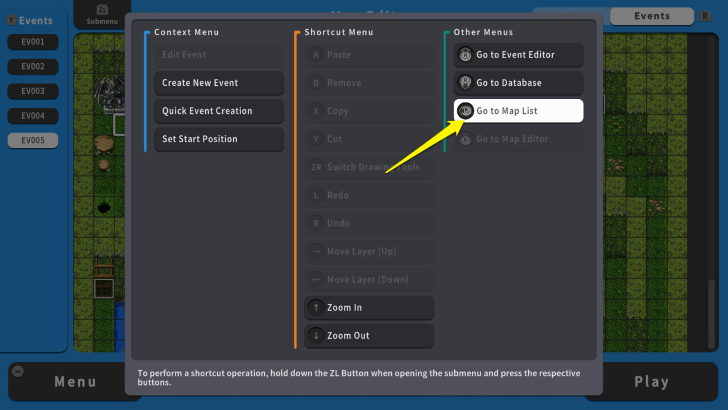Viewport: 728px width, 410px height.
Task: Click the minus icon beside Menu
Action: [16, 370]
